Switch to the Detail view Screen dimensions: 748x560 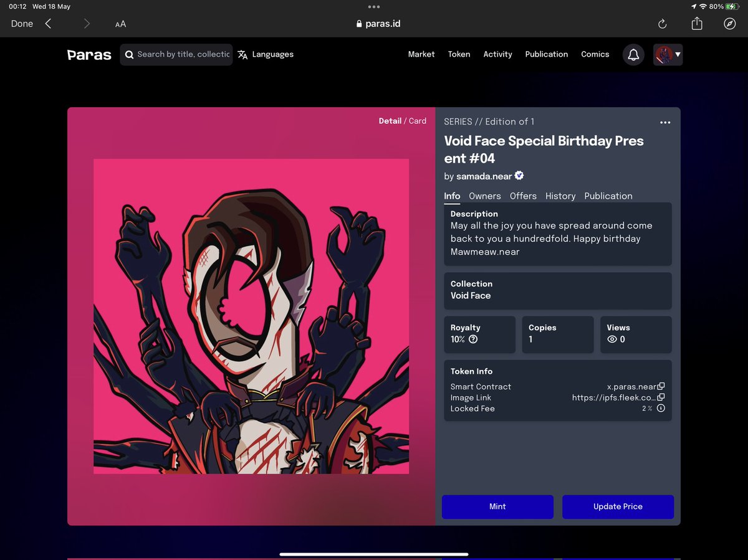(390, 121)
